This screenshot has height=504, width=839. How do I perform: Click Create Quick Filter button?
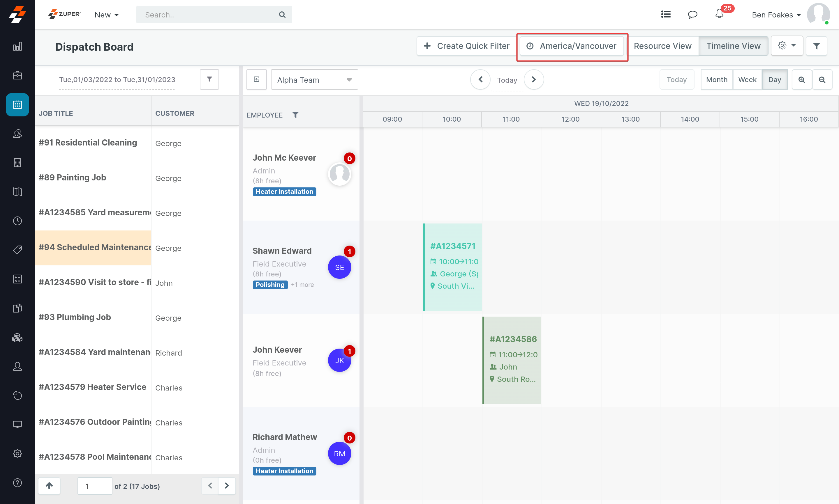point(467,46)
